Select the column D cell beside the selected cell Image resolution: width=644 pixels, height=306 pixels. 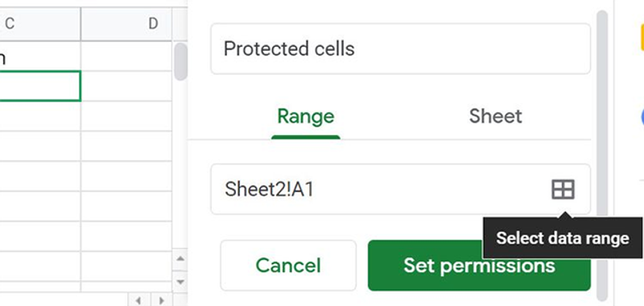pos(126,86)
